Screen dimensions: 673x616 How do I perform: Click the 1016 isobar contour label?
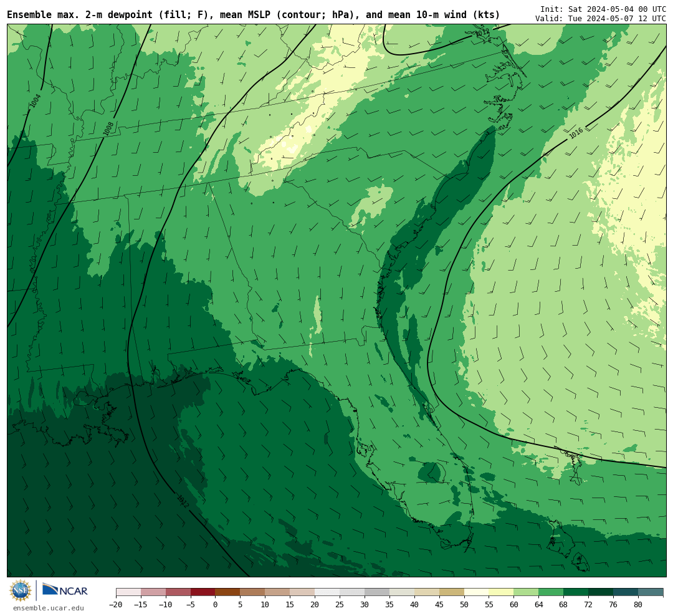click(x=576, y=133)
